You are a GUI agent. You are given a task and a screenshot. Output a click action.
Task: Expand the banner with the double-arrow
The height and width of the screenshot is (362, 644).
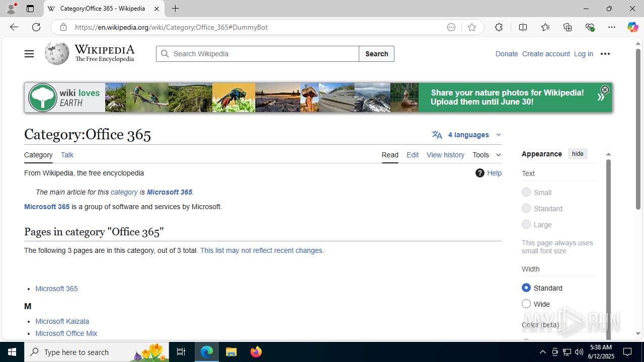click(x=601, y=98)
